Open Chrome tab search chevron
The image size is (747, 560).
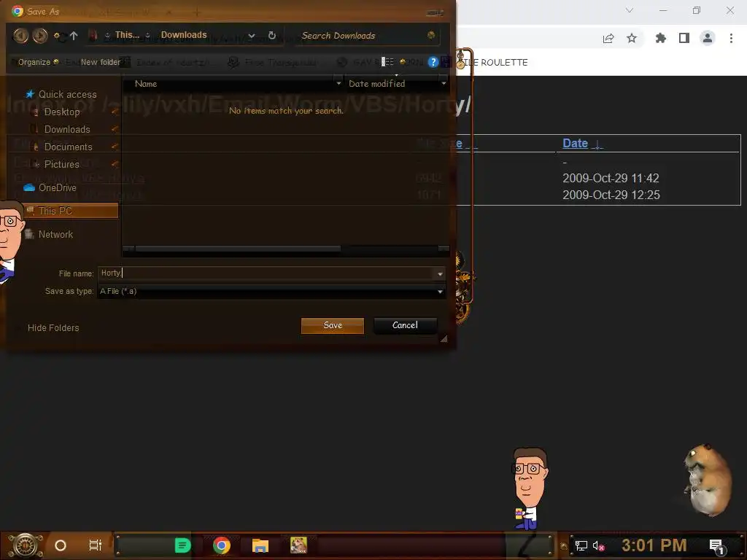pos(630,10)
